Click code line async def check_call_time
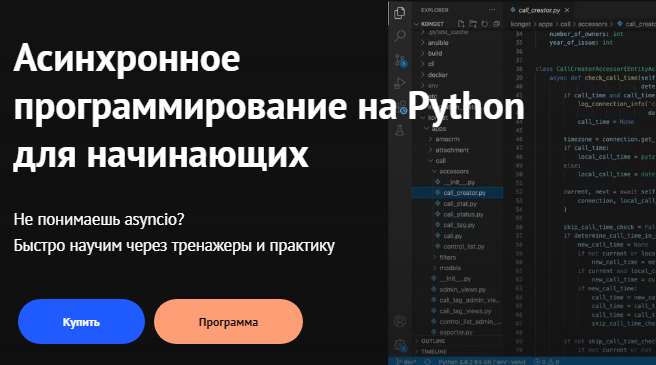This screenshot has width=656, height=365. (602, 77)
